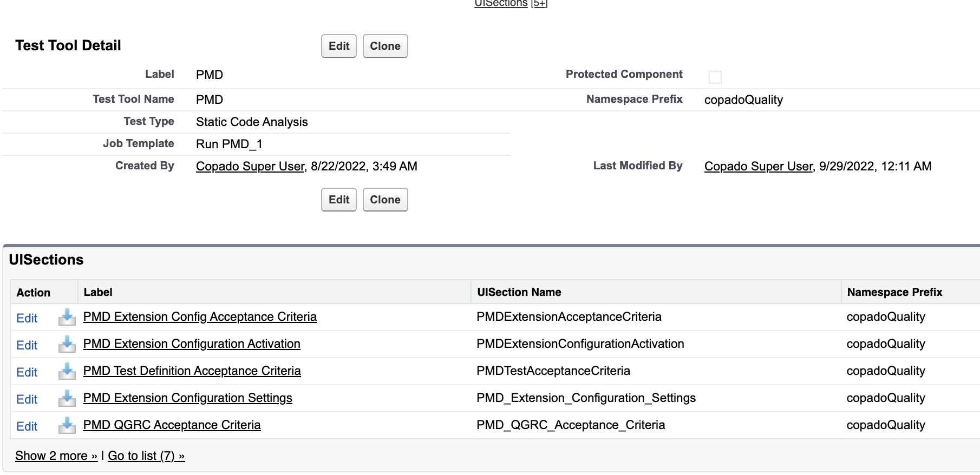Open full list via Go to list (7)
This screenshot has width=980, height=475.
[x=146, y=456]
